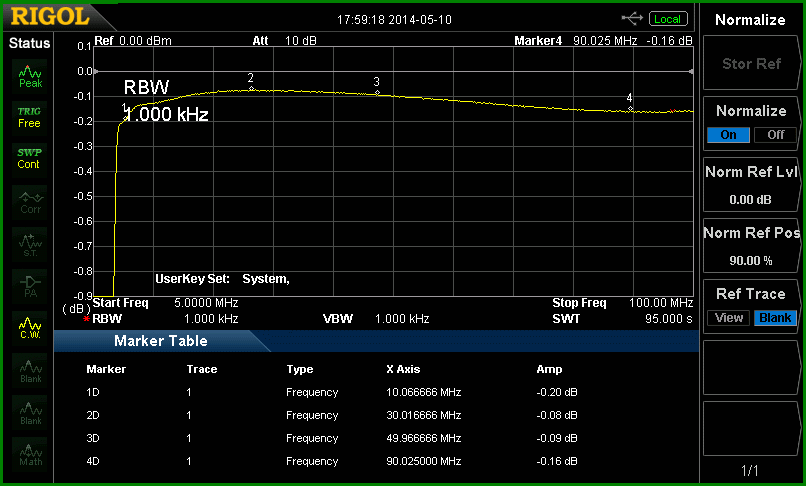
Task: Click the SWP Cont sweep icon
Action: 29,159
